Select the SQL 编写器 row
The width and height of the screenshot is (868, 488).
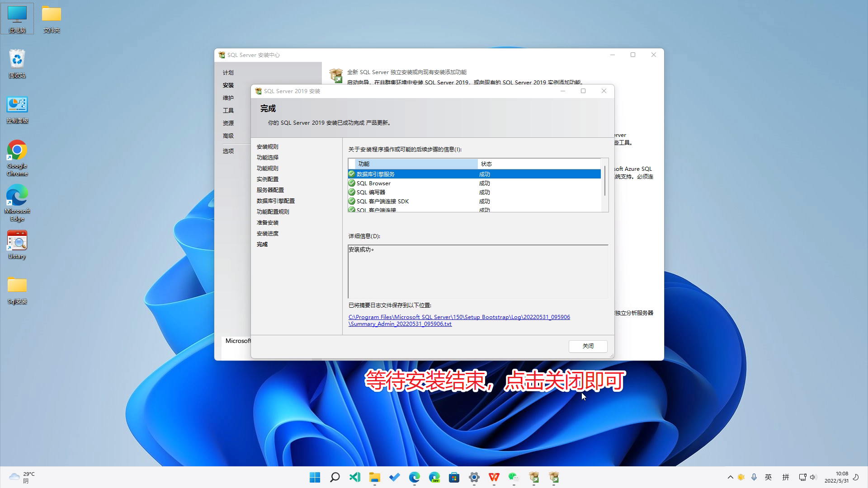click(x=474, y=192)
